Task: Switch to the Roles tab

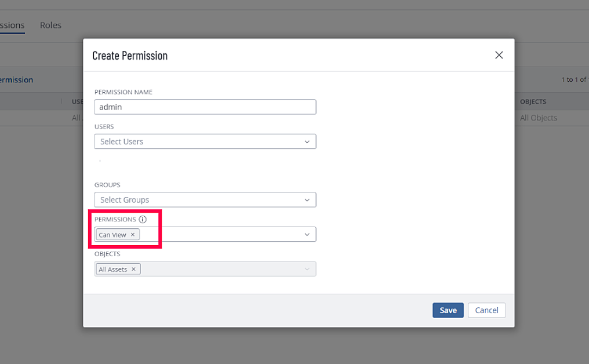Action: tap(50, 26)
